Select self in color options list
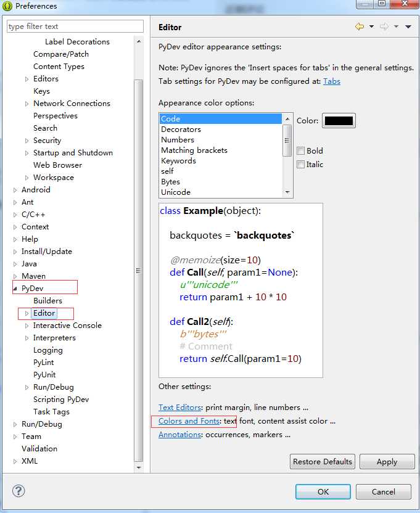This screenshot has width=420, height=513. (220, 171)
